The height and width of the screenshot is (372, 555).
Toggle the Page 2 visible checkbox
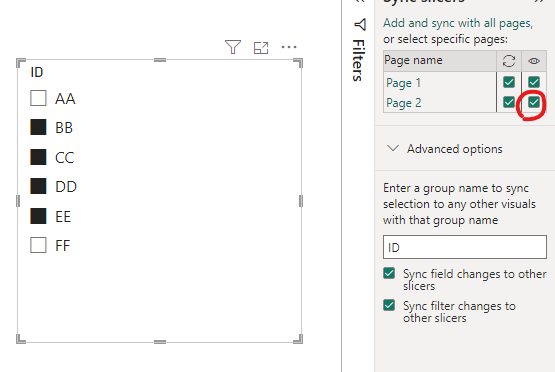pyautogui.click(x=534, y=102)
